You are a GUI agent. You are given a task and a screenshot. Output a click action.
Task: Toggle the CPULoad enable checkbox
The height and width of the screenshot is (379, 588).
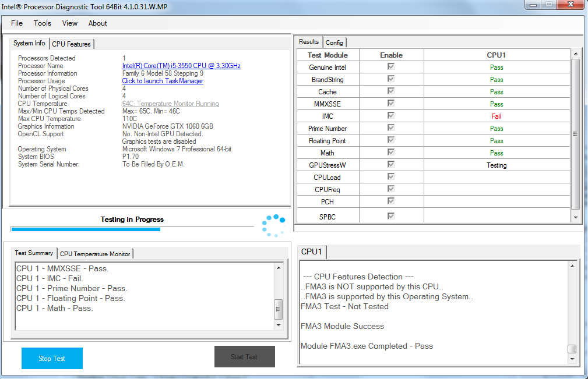coord(391,176)
